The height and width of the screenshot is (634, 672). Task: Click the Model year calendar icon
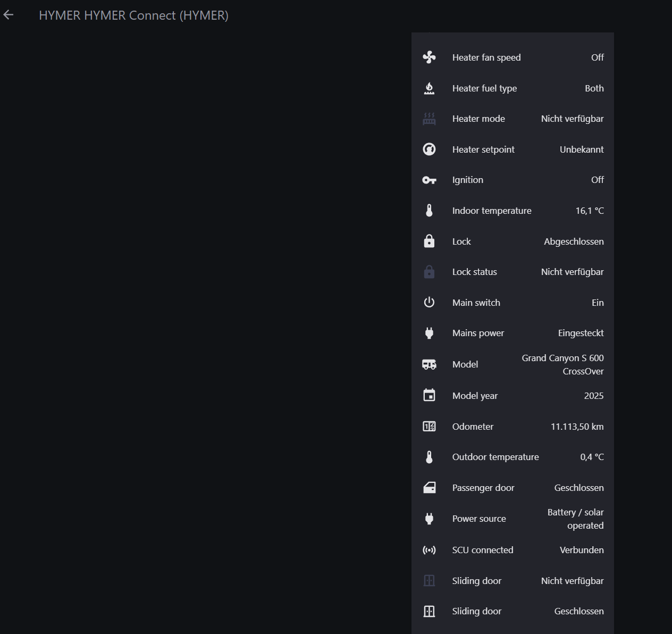tap(429, 396)
